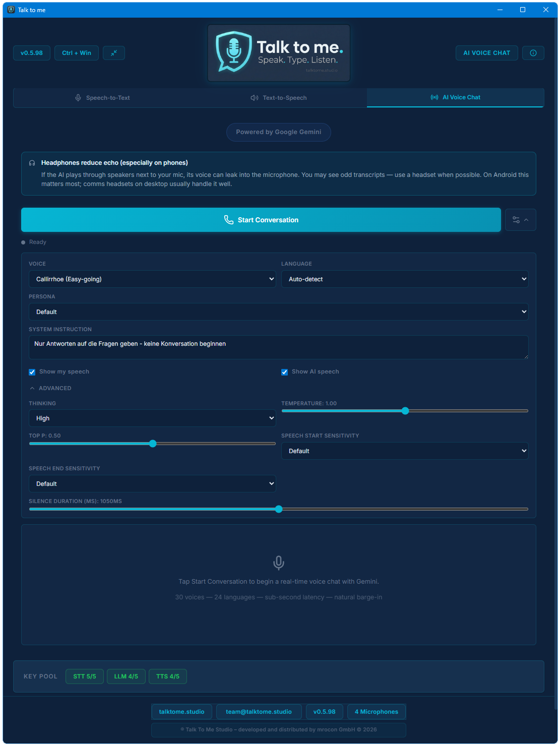Toggle the Show AI speech checkbox

[x=285, y=372]
